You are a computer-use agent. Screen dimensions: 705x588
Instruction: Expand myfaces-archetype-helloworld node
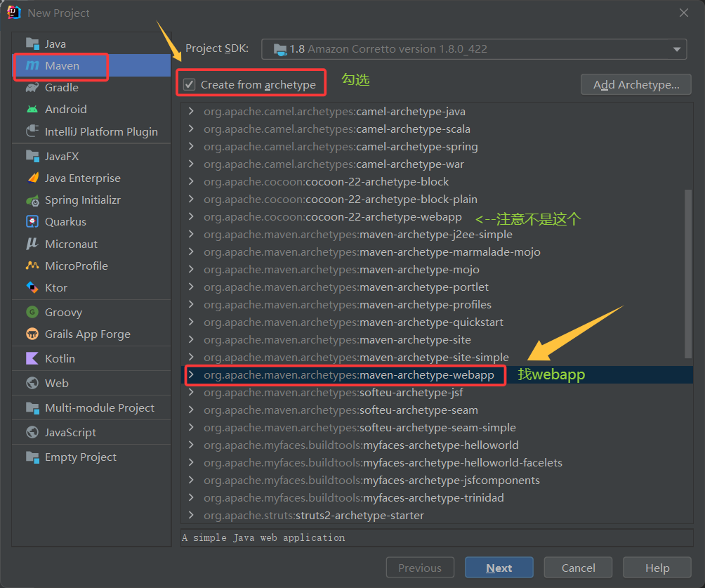click(x=191, y=445)
